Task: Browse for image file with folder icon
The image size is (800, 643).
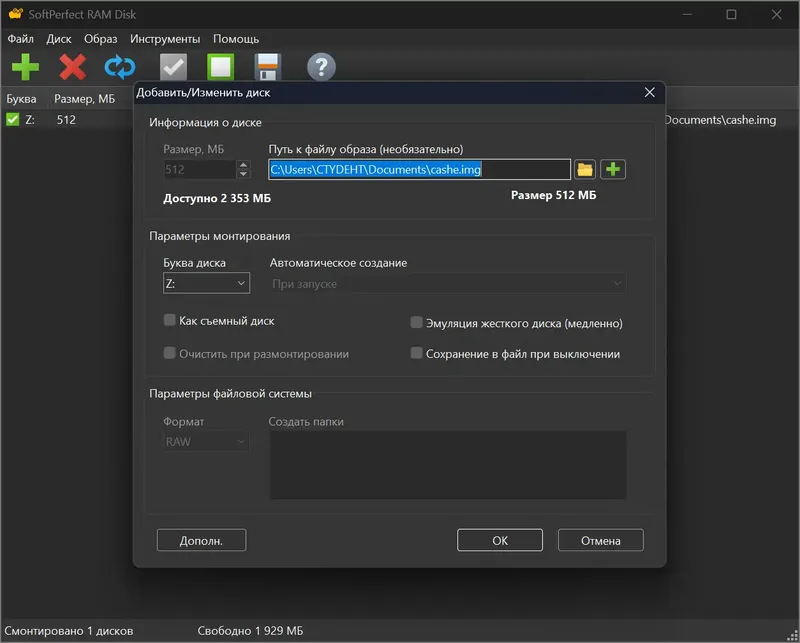Action: [585, 169]
